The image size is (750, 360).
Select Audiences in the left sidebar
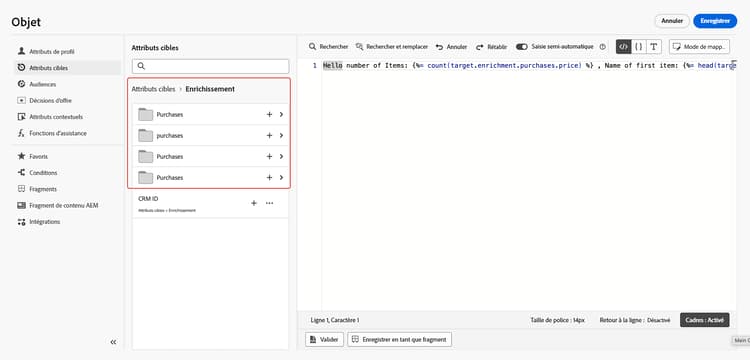click(36, 84)
